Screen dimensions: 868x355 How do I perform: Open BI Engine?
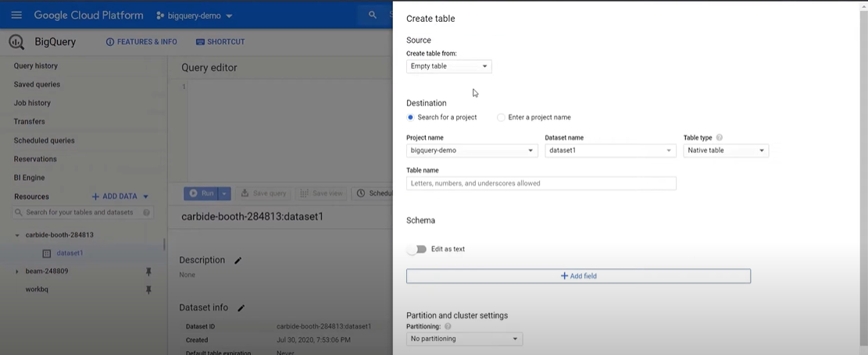click(30, 178)
